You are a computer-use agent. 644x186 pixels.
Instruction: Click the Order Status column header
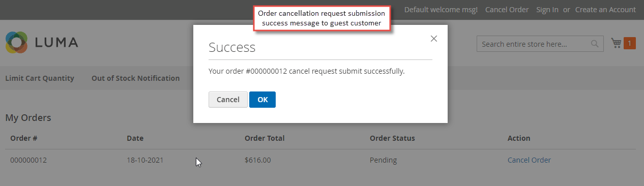pos(392,138)
